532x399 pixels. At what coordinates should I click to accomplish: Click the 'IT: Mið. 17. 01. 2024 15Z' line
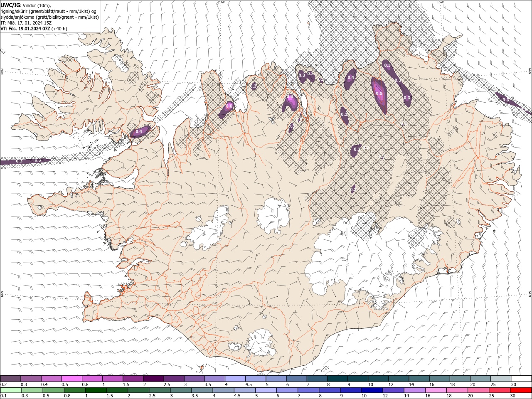click(26, 23)
